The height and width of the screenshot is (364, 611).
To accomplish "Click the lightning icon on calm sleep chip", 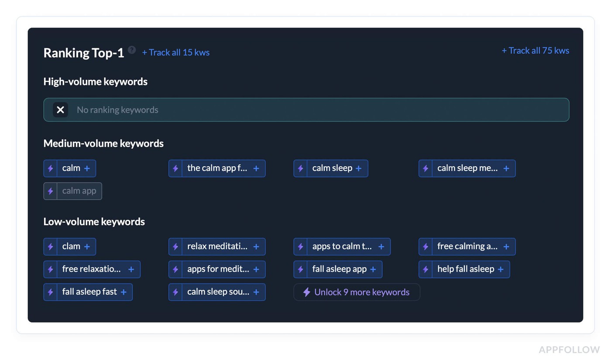I will [300, 168].
